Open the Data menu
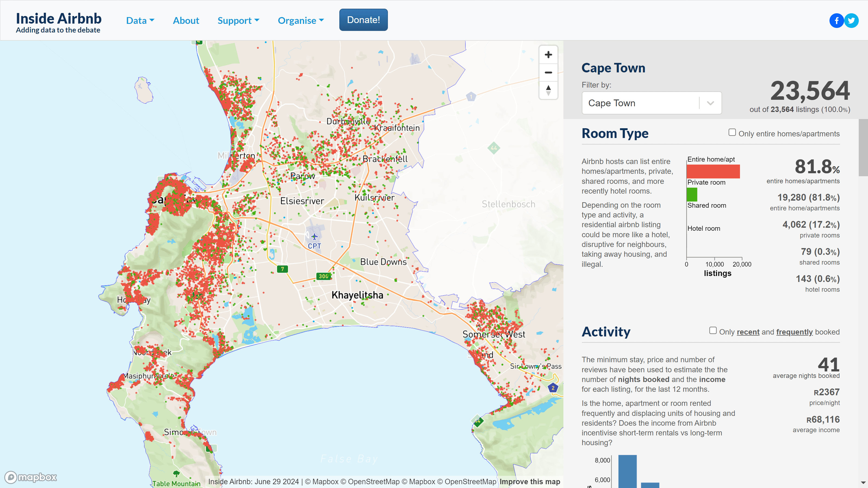 (x=140, y=21)
